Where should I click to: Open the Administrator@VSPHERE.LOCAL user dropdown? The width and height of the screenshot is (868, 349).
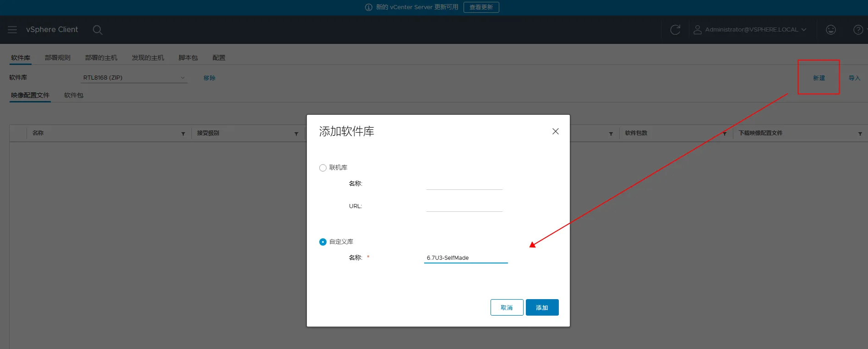click(750, 30)
